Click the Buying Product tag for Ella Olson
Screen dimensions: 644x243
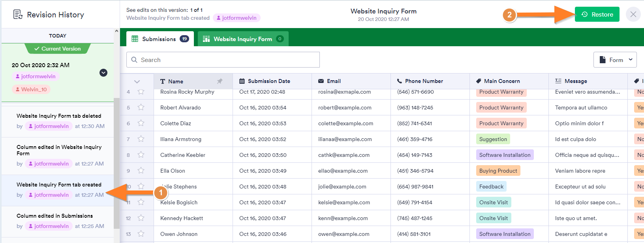[498, 171]
